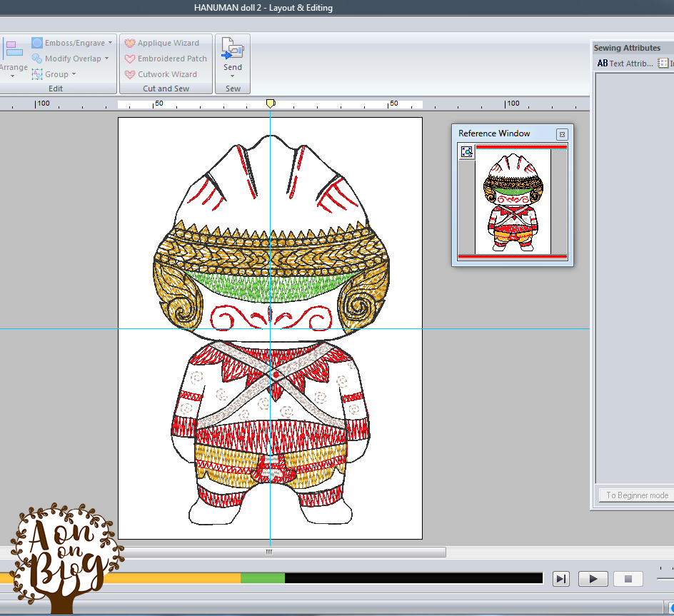Close the Reference Window
This screenshot has width=674, height=616.
click(x=562, y=134)
